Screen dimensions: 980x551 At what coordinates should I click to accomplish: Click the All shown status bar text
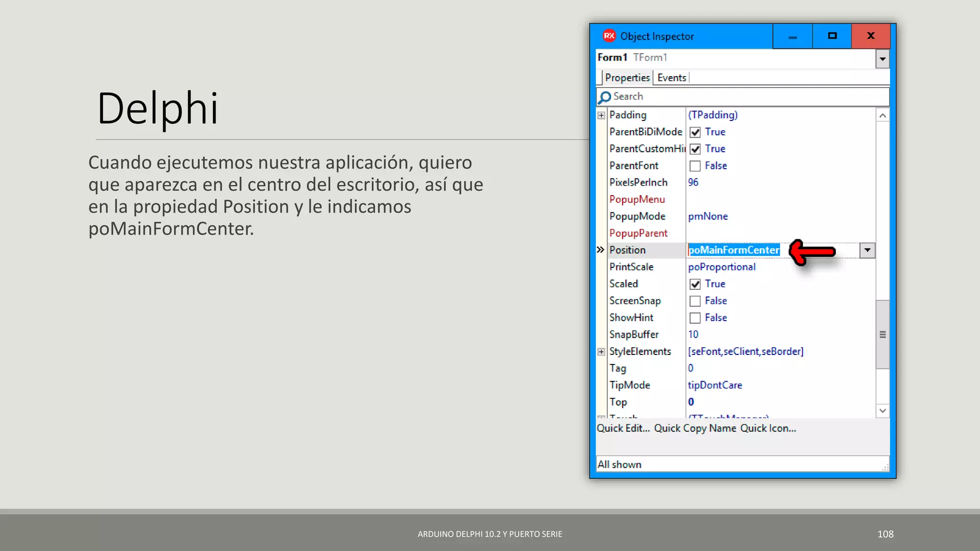(x=619, y=465)
